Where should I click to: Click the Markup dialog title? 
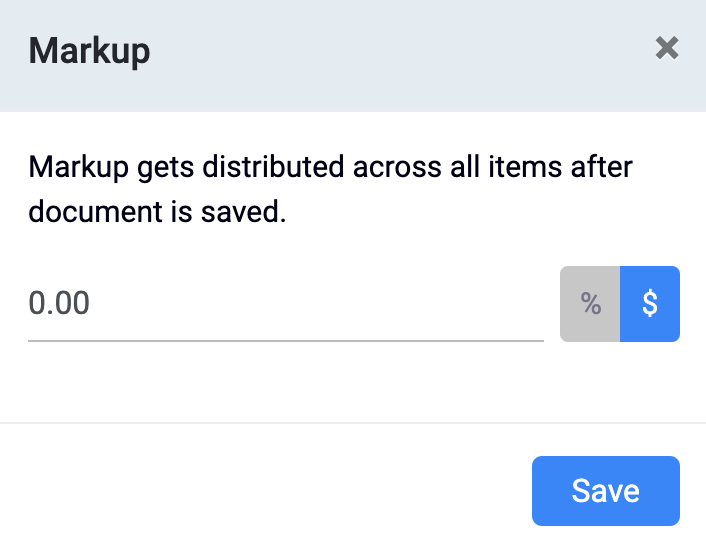click(x=89, y=49)
